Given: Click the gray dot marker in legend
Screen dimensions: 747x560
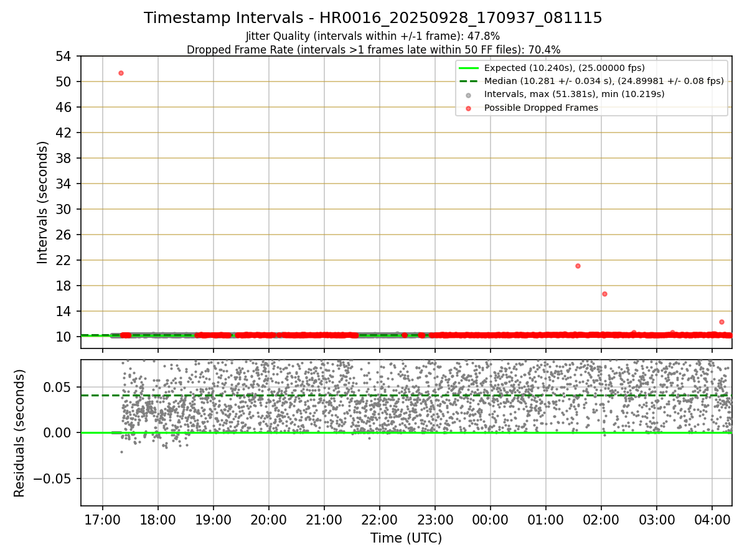Looking at the screenshot, I should coord(469,95).
